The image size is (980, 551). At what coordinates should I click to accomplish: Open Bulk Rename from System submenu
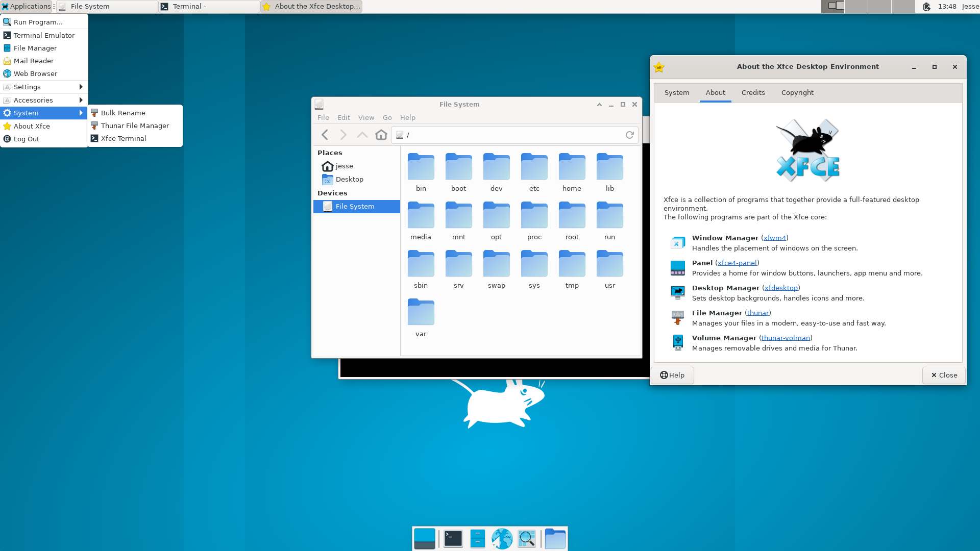135,113
